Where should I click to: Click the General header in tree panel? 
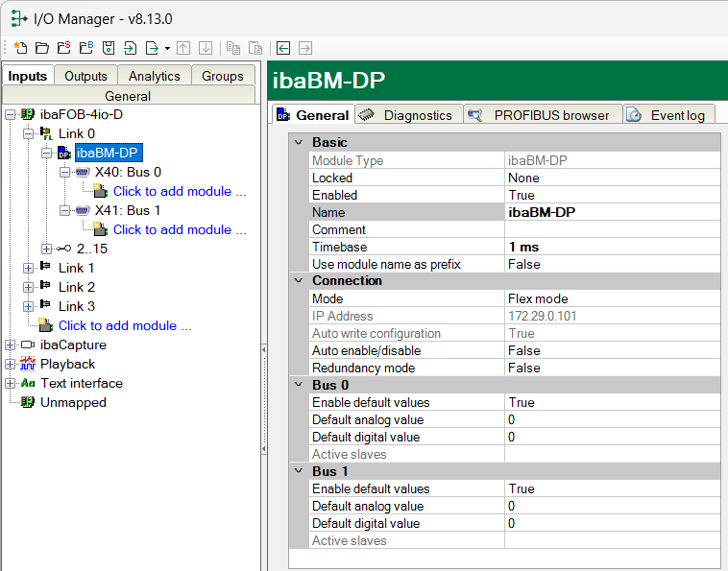[128, 96]
